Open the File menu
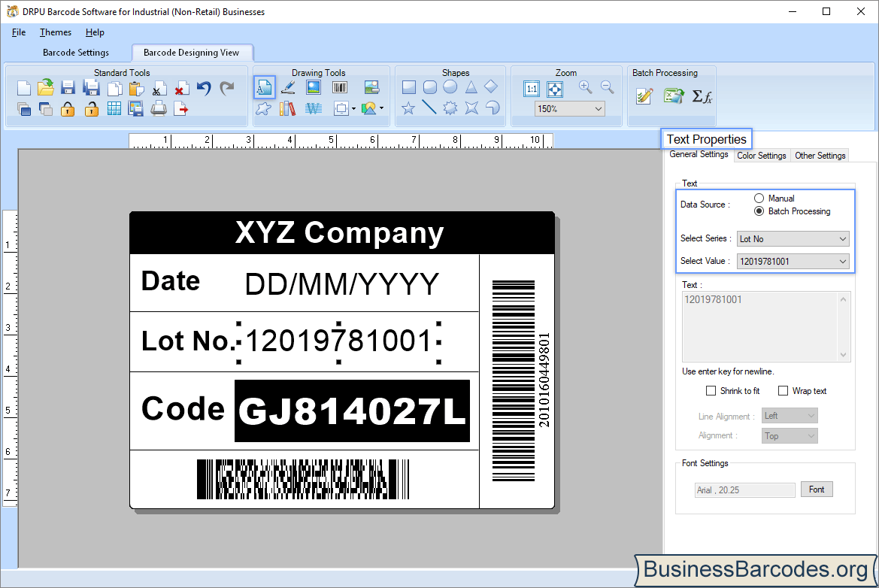The image size is (879, 588). (19, 32)
